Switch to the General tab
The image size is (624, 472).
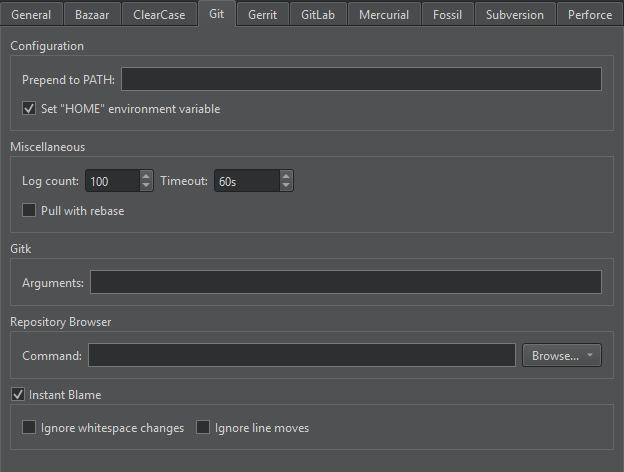[x=31, y=15]
